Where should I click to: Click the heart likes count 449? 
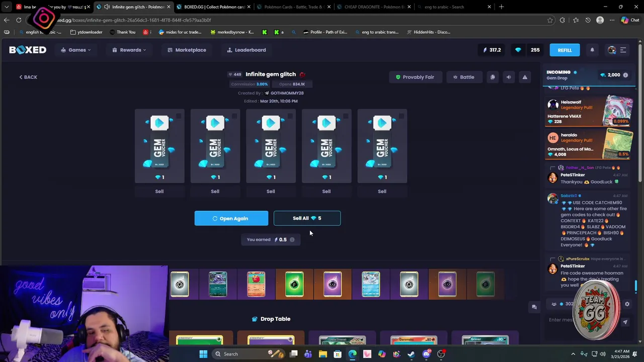click(x=234, y=74)
